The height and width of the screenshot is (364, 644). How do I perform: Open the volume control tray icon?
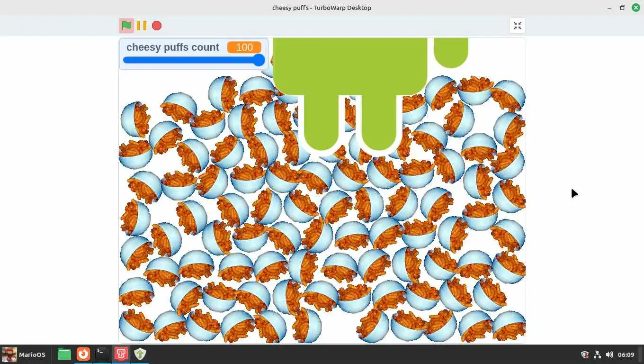pyautogui.click(x=609, y=355)
